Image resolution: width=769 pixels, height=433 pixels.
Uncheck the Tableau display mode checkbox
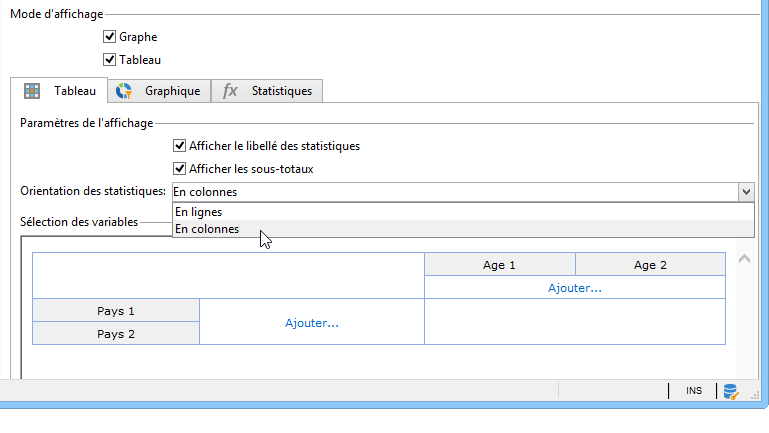tap(110, 60)
